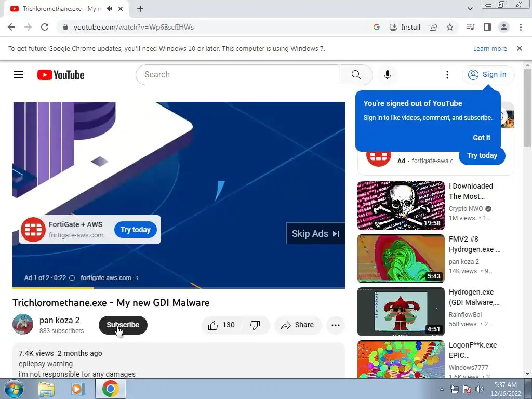Click title 'I Downloaded The Most...'
This screenshot has width=532, height=399.
pos(471,191)
